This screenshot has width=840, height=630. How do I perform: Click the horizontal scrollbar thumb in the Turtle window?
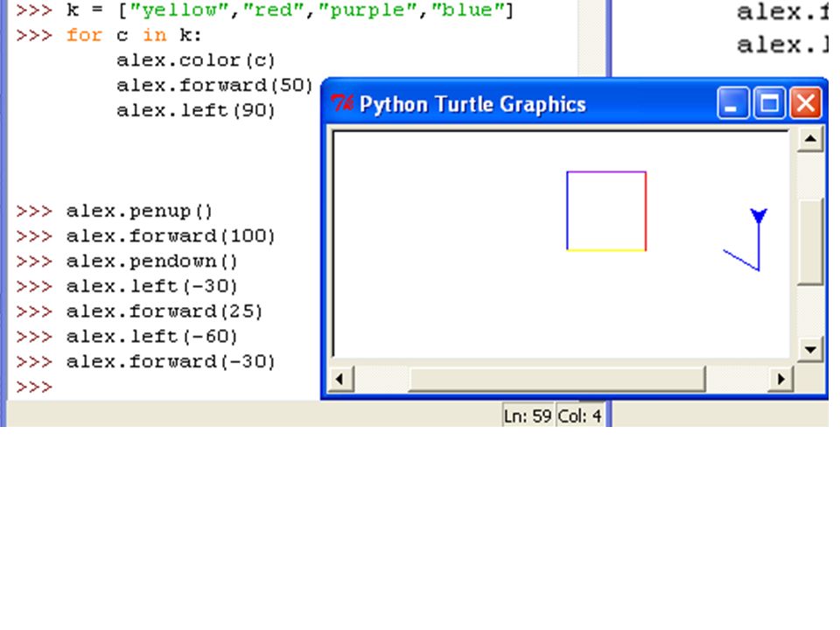tap(556, 379)
